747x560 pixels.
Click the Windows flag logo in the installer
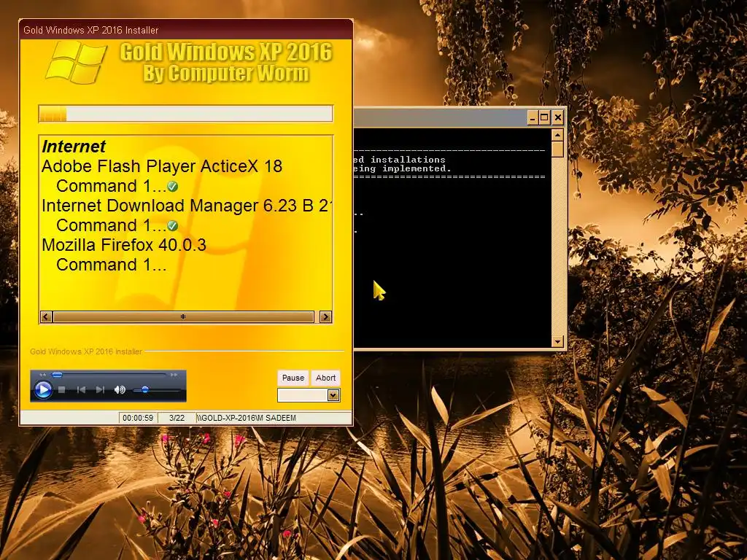[76, 63]
